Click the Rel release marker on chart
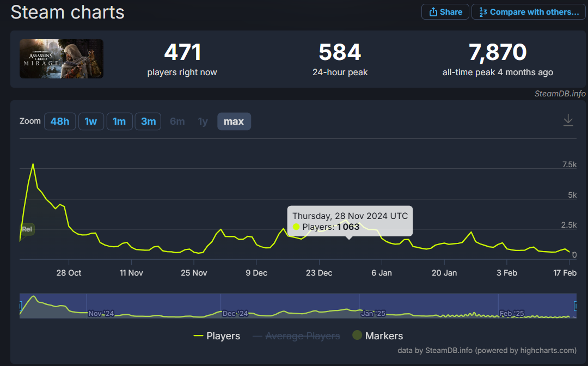 [27, 229]
